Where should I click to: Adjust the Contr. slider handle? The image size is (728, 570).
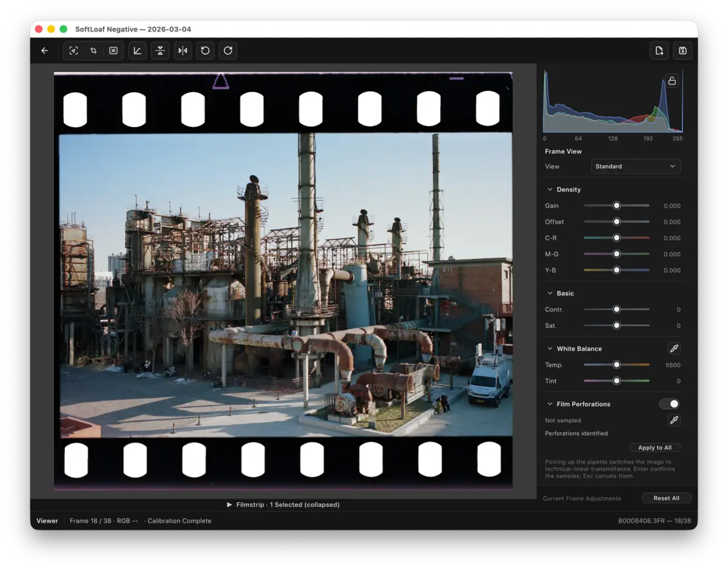(x=616, y=309)
